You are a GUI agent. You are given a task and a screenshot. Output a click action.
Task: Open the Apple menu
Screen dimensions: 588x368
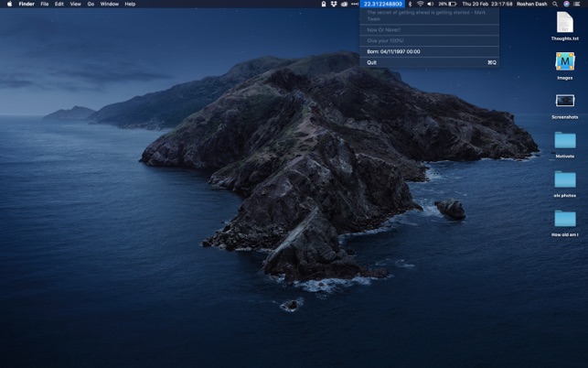(9, 4)
